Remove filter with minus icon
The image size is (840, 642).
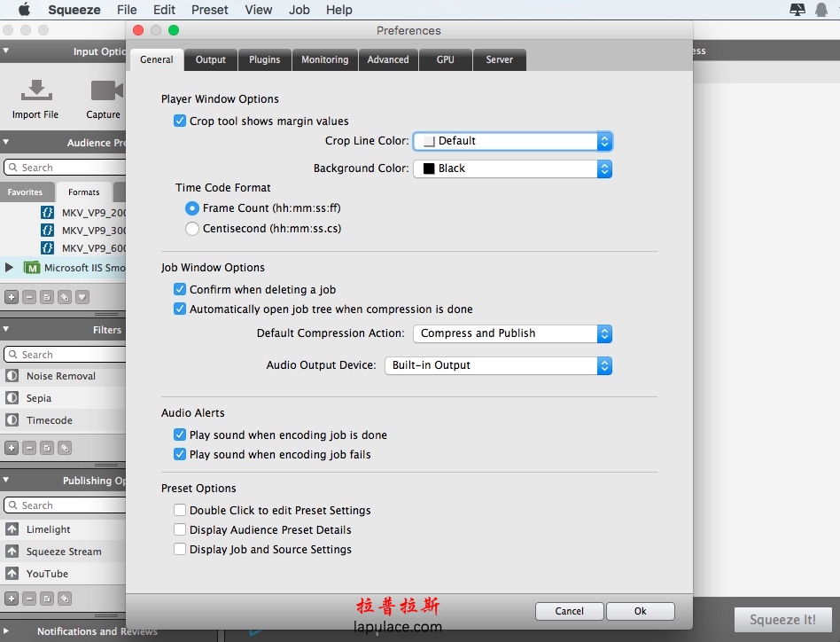(29, 448)
